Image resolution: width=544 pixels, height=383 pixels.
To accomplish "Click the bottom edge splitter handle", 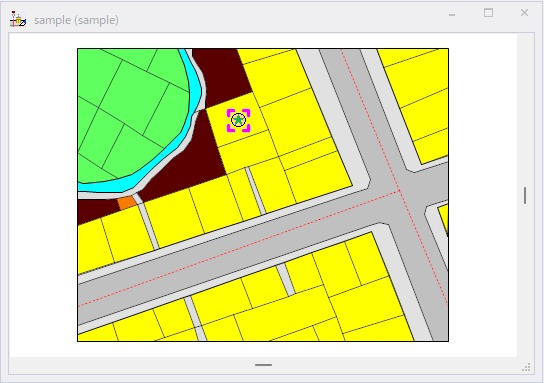I will pos(263,365).
